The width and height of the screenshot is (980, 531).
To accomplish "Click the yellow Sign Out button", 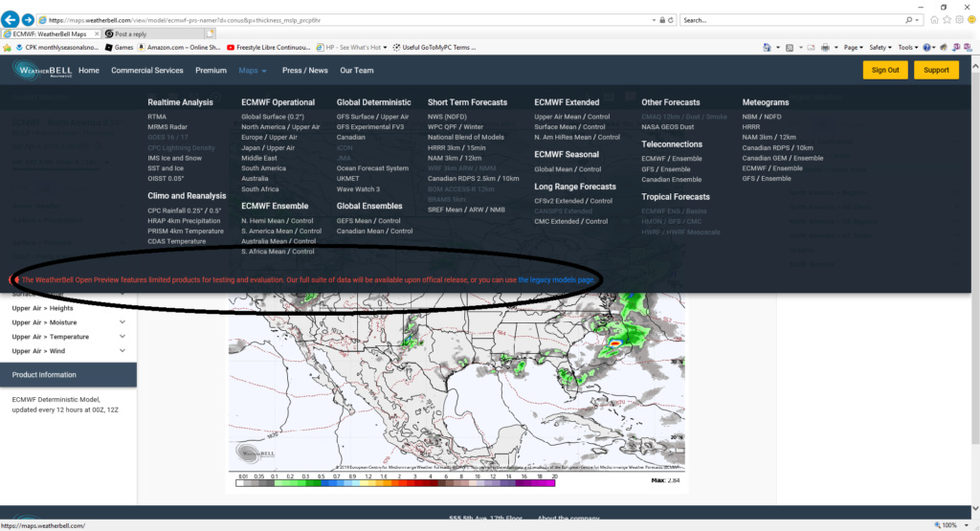I will click(885, 70).
